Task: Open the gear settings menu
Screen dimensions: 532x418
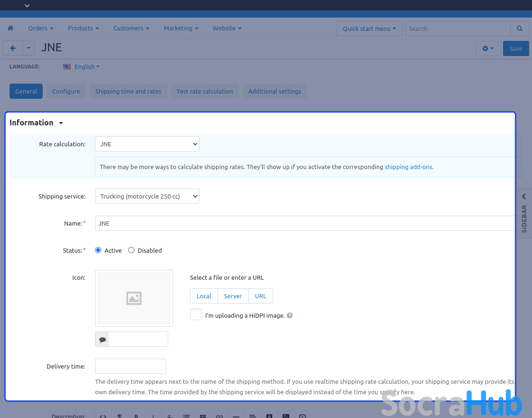Action: [x=488, y=48]
